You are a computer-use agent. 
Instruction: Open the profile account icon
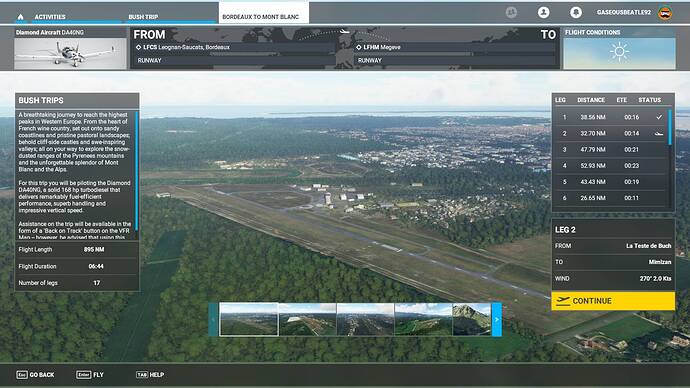(x=543, y=12)
